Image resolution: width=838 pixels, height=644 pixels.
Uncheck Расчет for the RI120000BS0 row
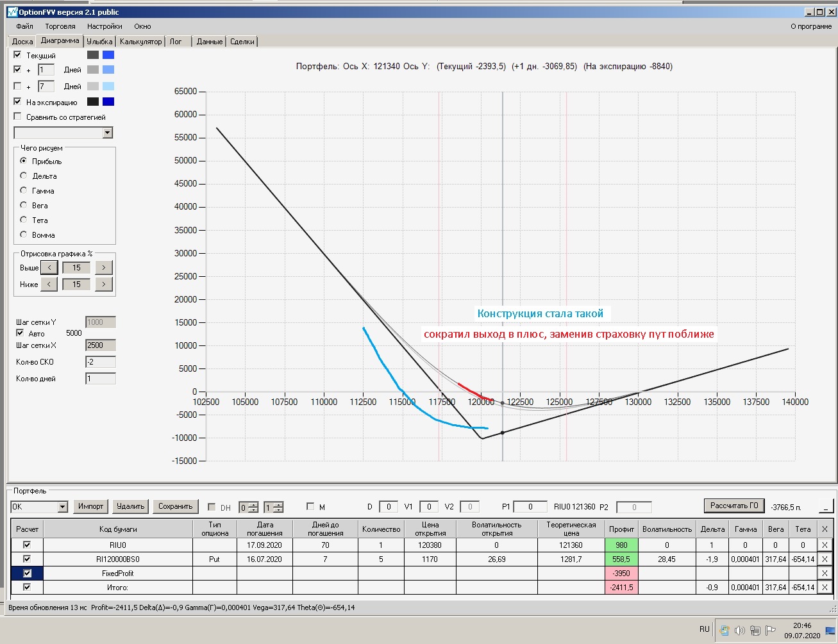click(x=27, y=559)
